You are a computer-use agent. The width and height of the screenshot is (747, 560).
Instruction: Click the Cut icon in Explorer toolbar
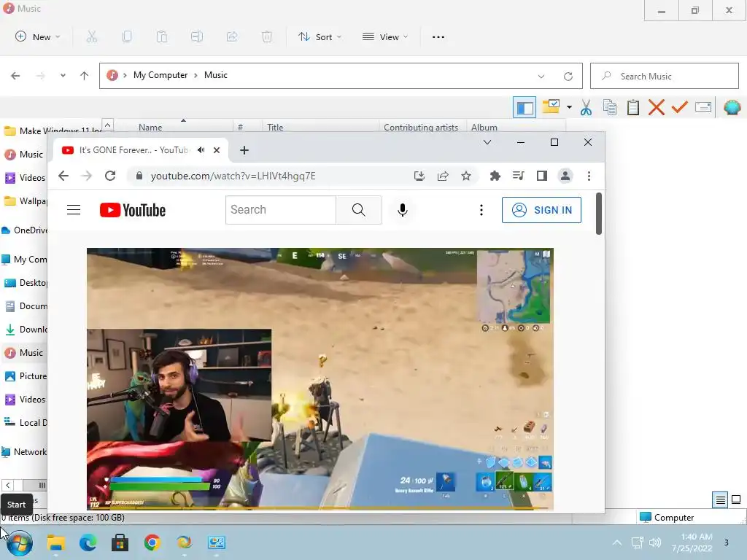92,36
